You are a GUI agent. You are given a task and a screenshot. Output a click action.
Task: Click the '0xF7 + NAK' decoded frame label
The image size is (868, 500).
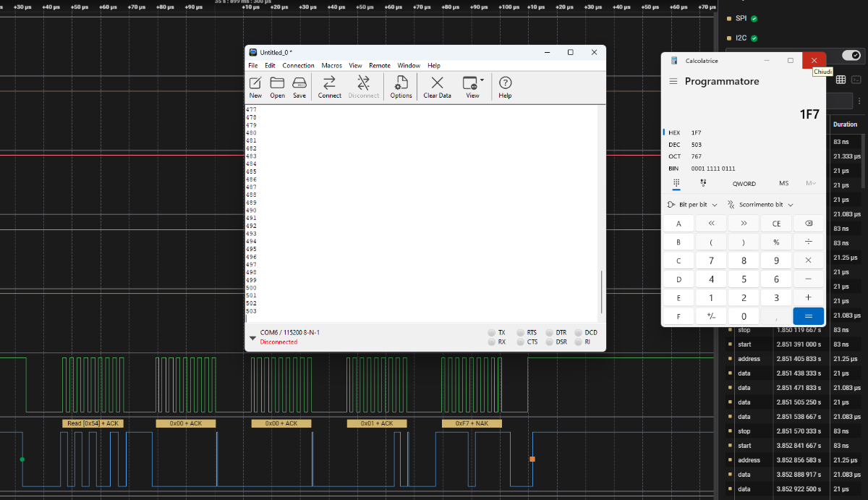472,423
